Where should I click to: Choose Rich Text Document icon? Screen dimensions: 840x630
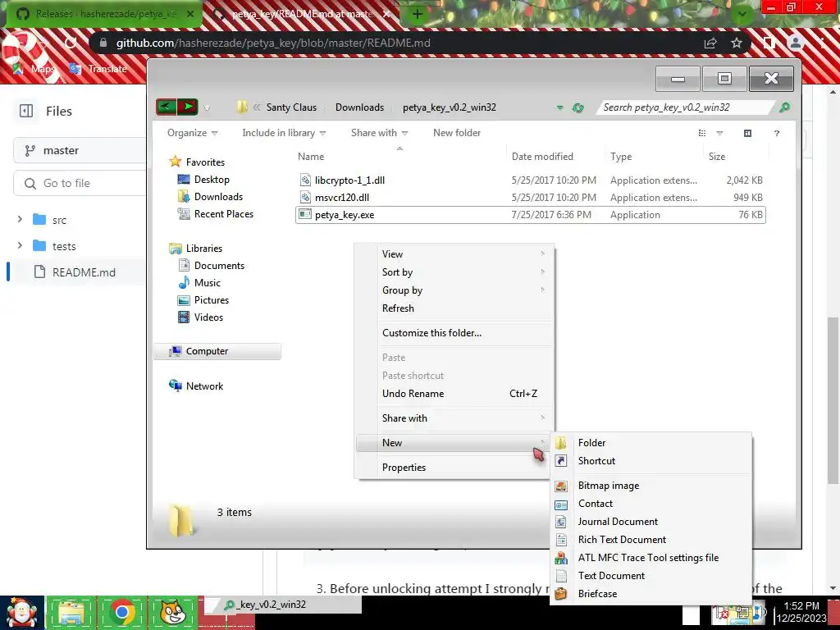(x=561, y=540)
